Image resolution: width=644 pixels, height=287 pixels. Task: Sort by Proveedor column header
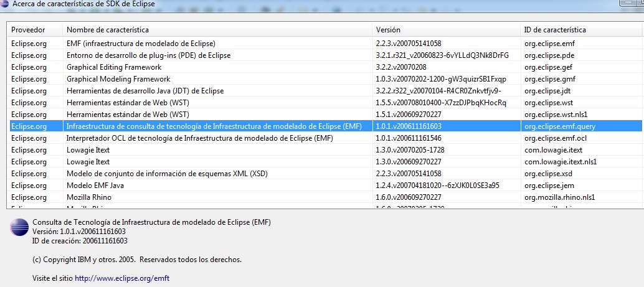(x=35, y=30)
